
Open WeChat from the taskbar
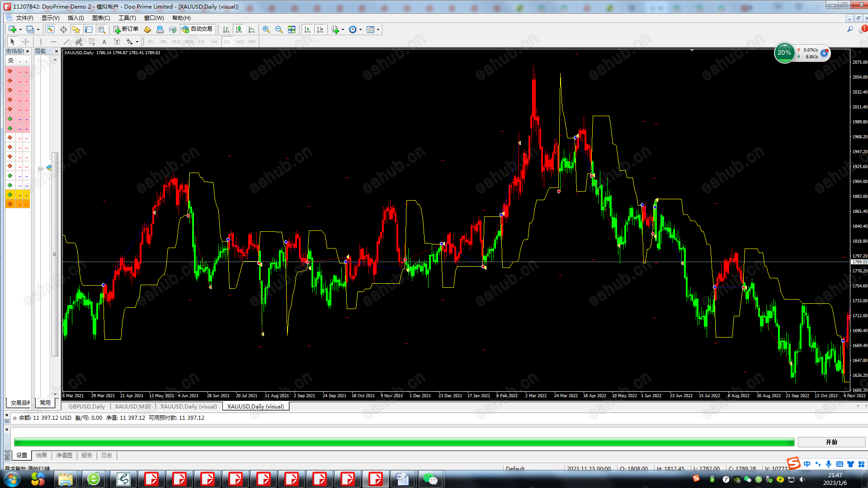click(430, 479)
